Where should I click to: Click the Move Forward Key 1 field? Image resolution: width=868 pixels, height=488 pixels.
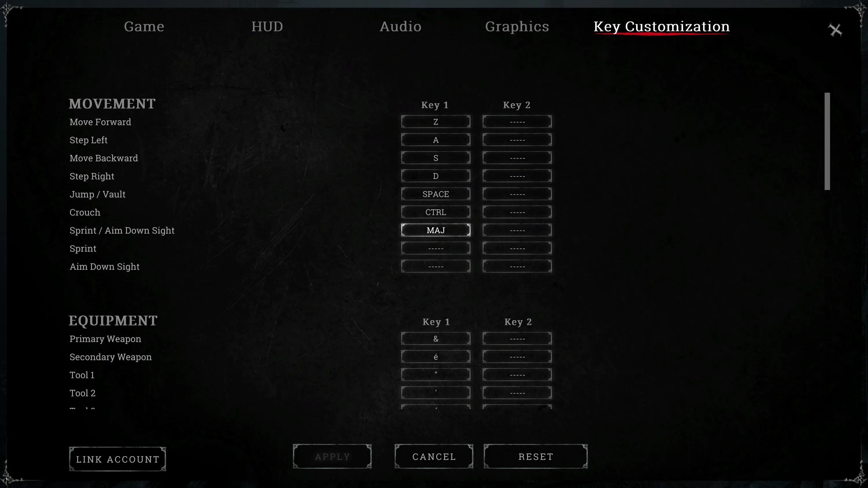(436, 121)
